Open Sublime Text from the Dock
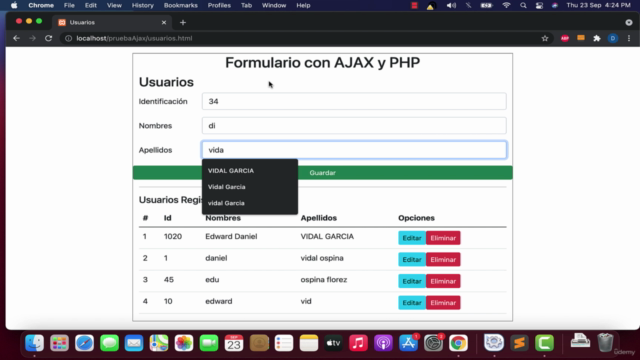Viewport: 640px width, 360px height. point(520,343)
